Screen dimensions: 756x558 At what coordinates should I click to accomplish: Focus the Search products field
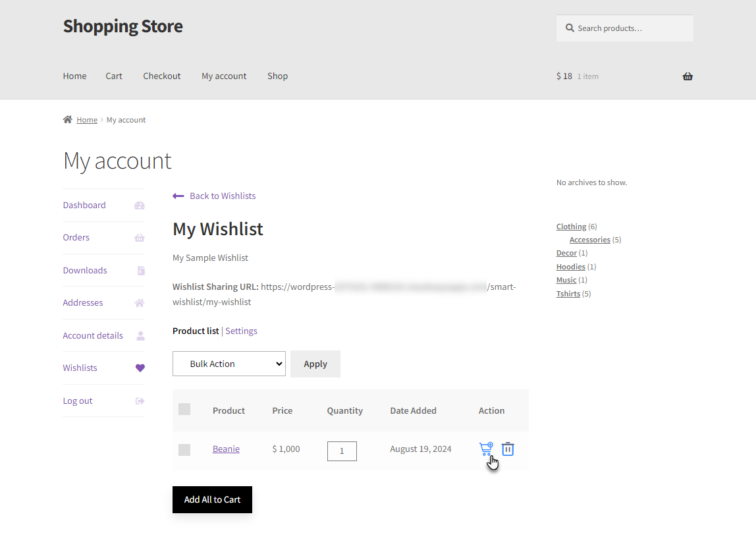pos(625,28)
